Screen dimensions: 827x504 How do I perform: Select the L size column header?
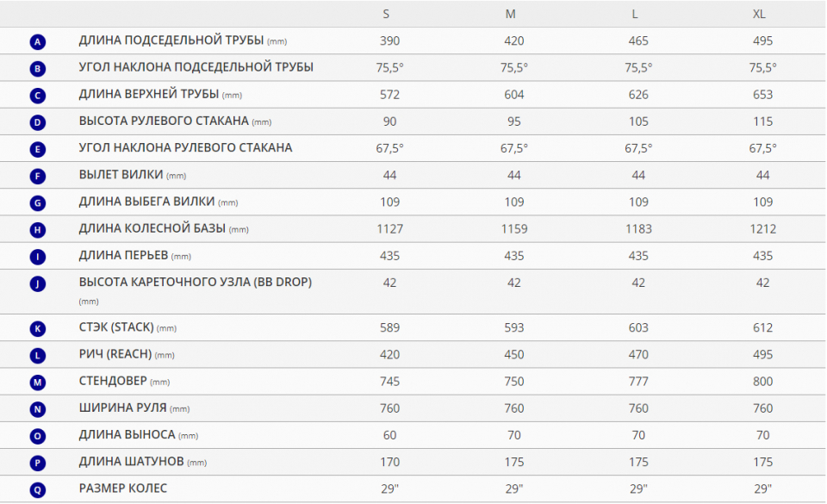635,15
